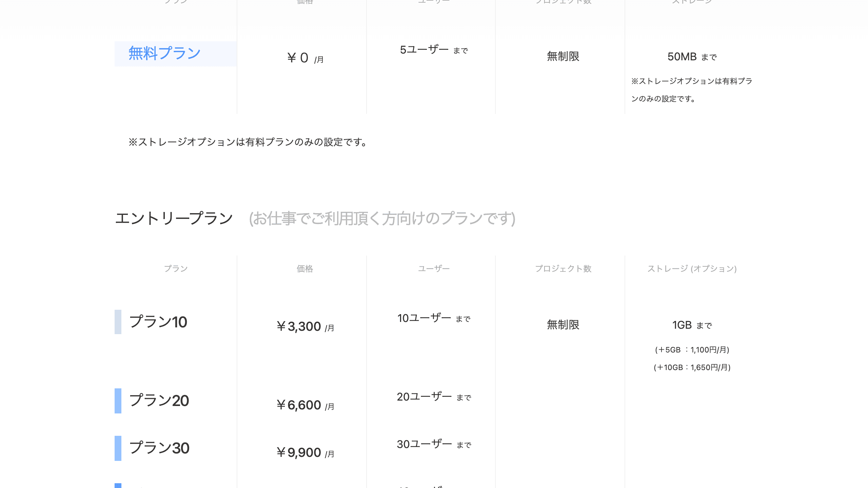Click the プラン10 plan name

tap(158, 322)
